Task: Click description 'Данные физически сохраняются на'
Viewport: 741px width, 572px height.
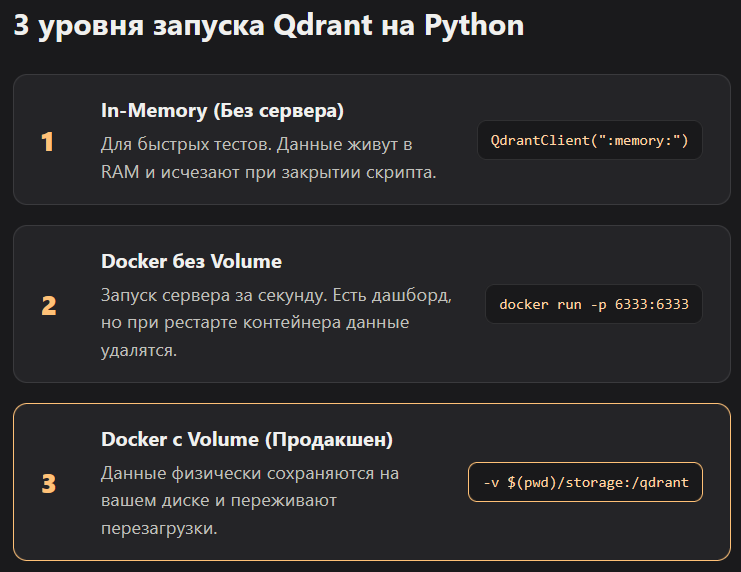Action: coord(250,473)
